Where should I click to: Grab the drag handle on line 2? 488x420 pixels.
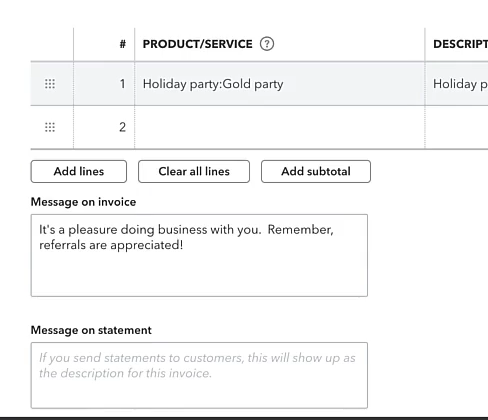50,127
